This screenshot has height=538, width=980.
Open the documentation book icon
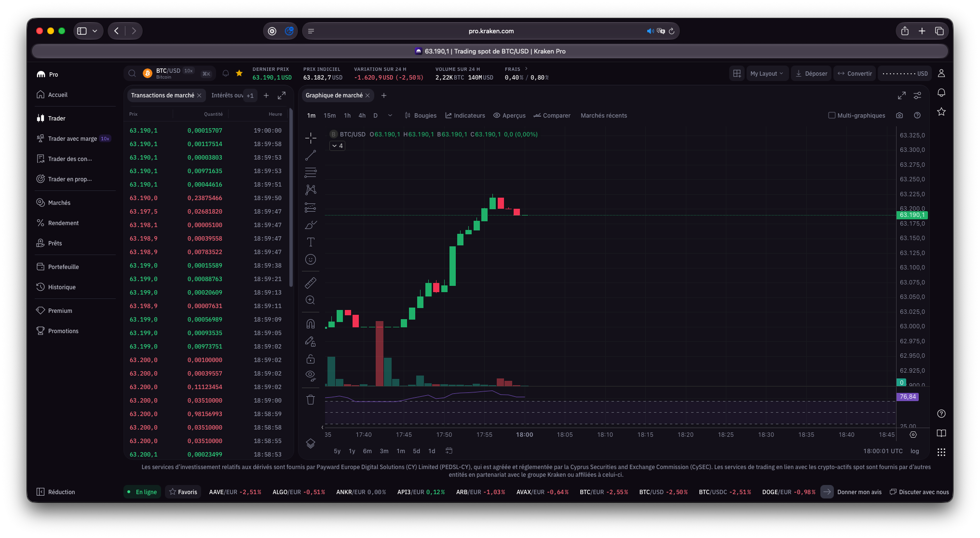pyautogui.click(x=941, y=433)
